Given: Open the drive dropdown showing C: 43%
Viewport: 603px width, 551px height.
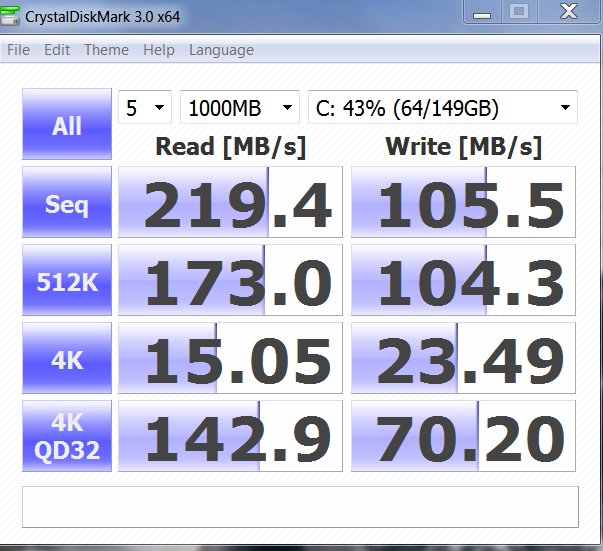Looking at the screenshot, I should [443, 107].
